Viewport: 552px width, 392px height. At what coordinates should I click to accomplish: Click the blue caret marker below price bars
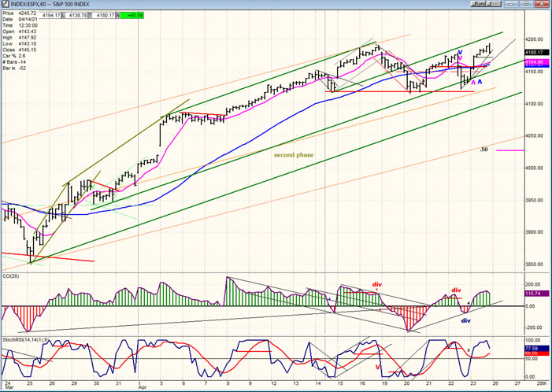click(x=480, y=82)
